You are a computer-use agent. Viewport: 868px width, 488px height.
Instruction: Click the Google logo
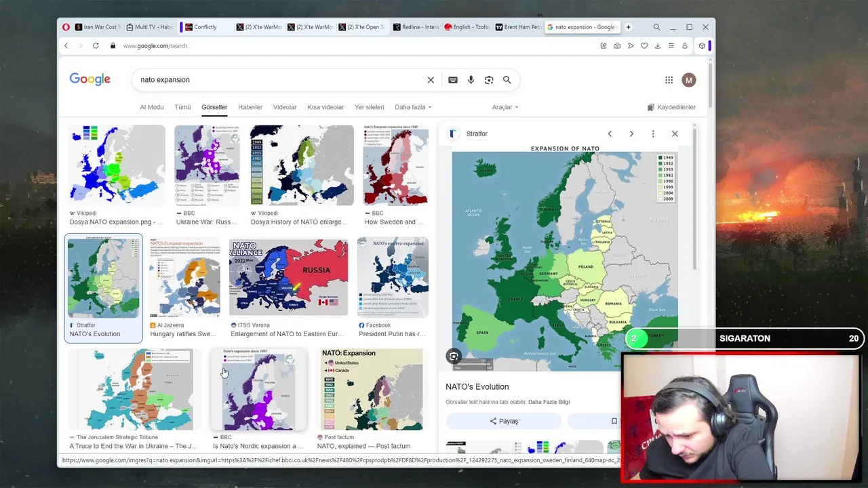[90, 80]
